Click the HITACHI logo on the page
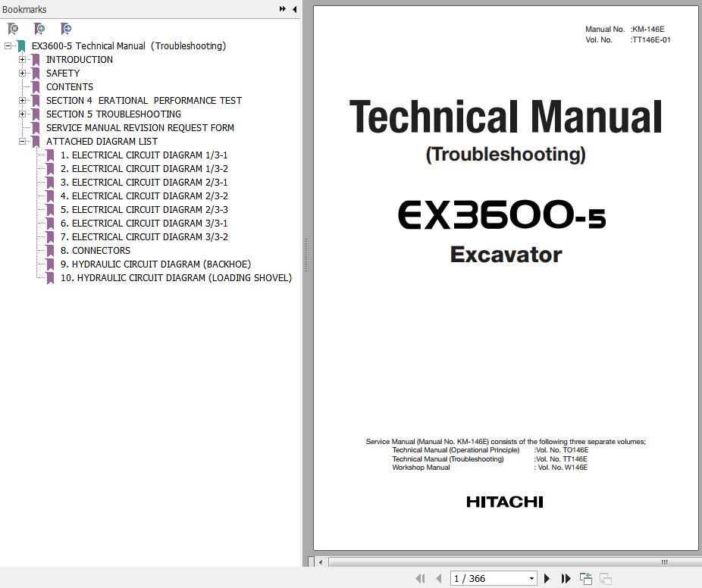Image resolution: width=702 pixels, height=588 pixels. point(505,502)
